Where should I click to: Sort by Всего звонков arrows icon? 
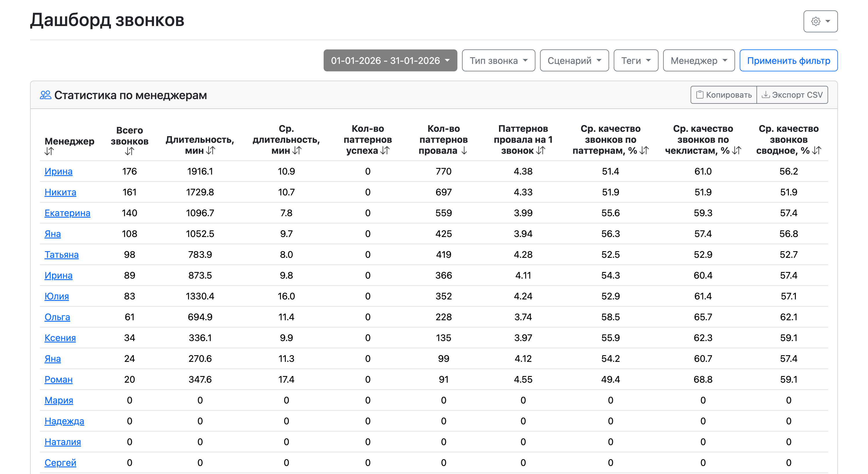[129, 151]
